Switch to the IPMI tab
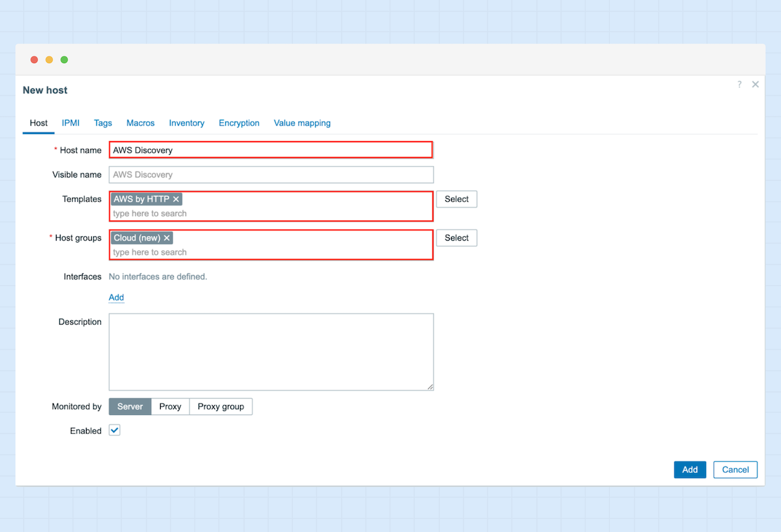 coord(71,123)
